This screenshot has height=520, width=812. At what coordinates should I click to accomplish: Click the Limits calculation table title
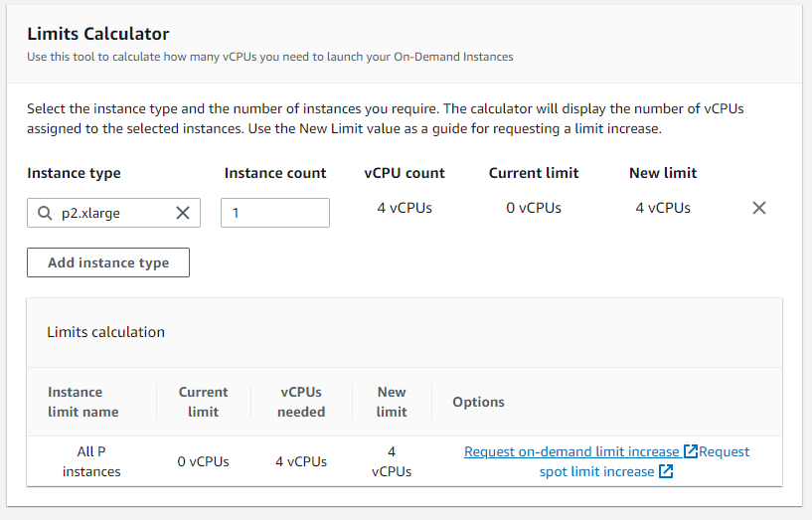pos(106,332)
